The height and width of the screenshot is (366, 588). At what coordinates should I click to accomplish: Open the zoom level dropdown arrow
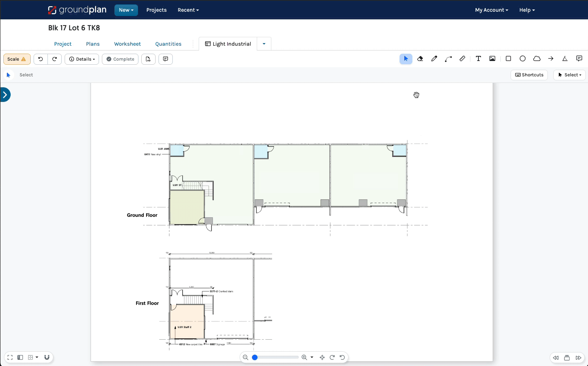point(312,358)
